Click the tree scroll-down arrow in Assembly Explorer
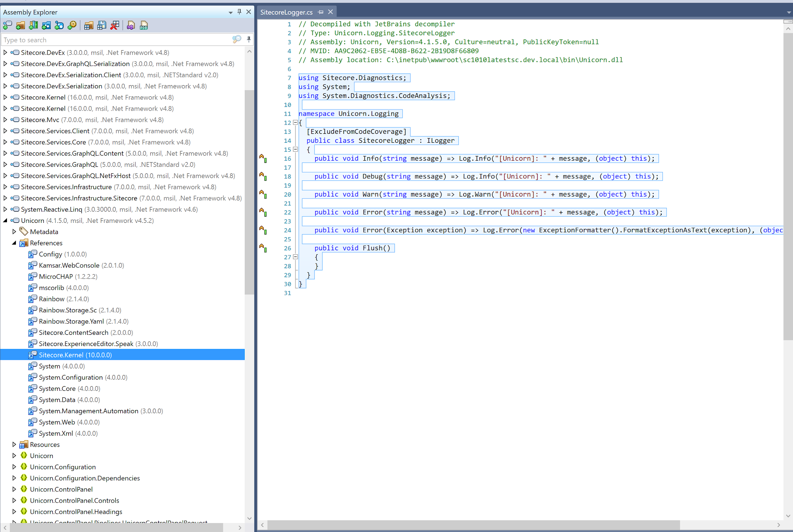 [x=249, y=518]
